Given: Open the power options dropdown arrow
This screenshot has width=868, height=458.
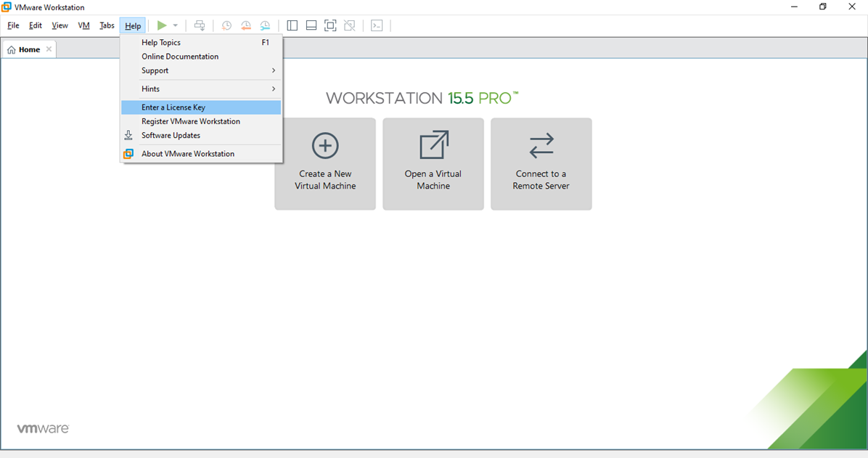Looking at the screenshot, I should click(x=176, y=26).
